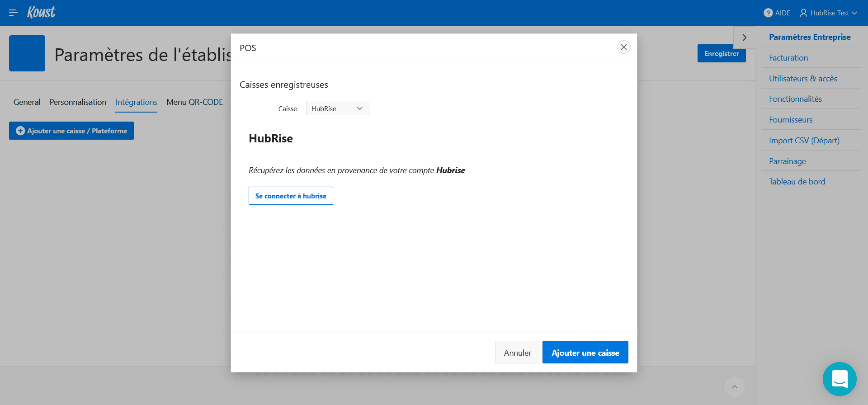Go to Fournisseurs
The width and height of the screenshot is (868, 405).
(791, 120)
